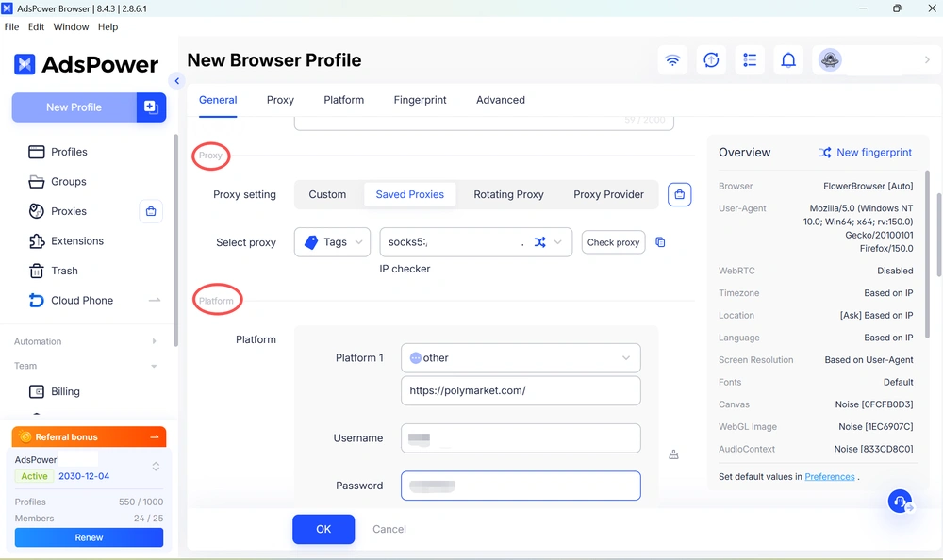Click shuffle icon in socks5 proxy field
Image resolution: width=943 pixels, height=560 pixels.
(x=539, y=241)
